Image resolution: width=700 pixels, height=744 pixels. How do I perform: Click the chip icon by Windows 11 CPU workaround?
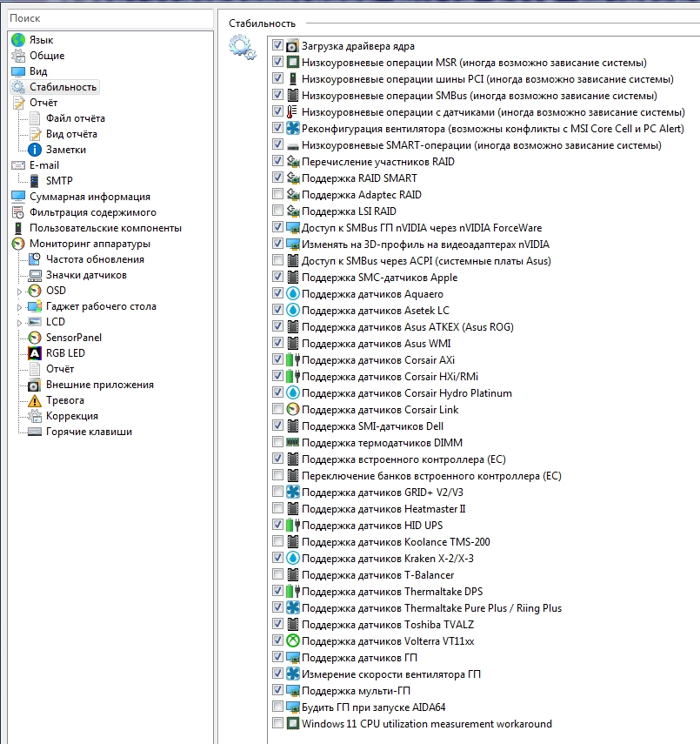click(x=293, y=723)
